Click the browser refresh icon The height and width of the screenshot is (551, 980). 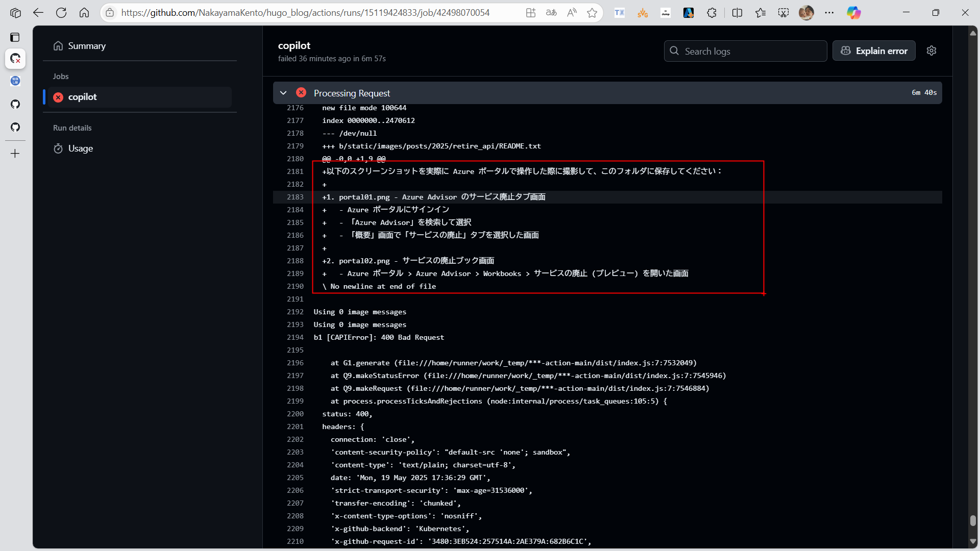point(61,13)
